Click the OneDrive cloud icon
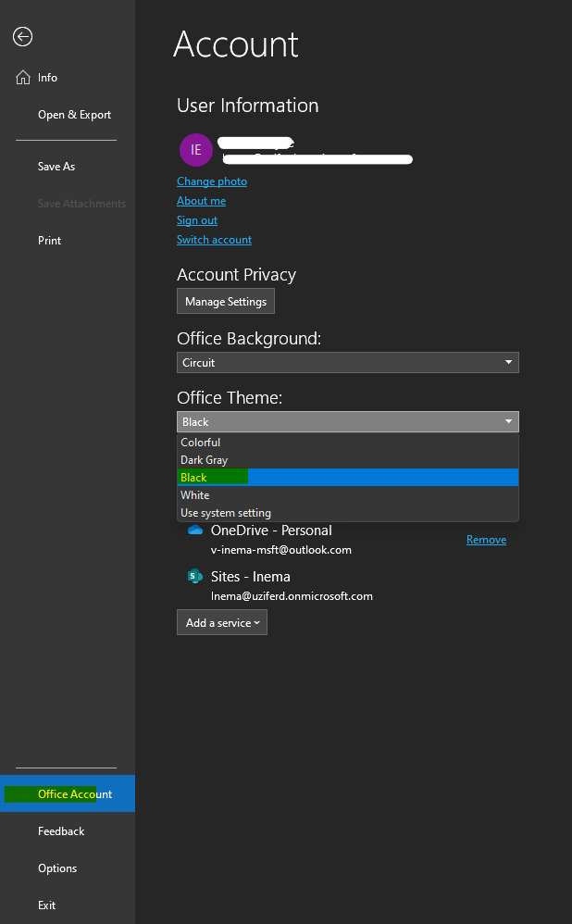Image resolution: width=572 pixels, height=924 pixels. 195,531
